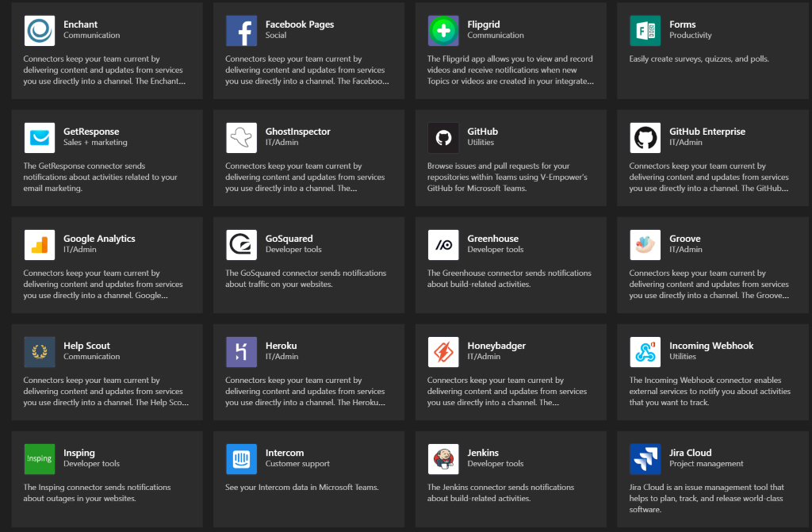Open the Flipgrid title

click(x=484, y=25)
